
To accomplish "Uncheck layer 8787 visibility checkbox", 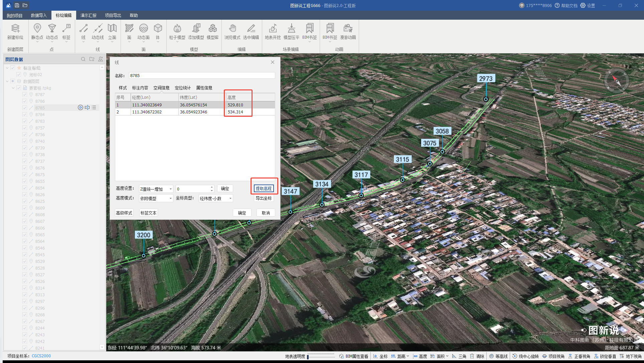I will pyautogui.click(x=25, y=94).
